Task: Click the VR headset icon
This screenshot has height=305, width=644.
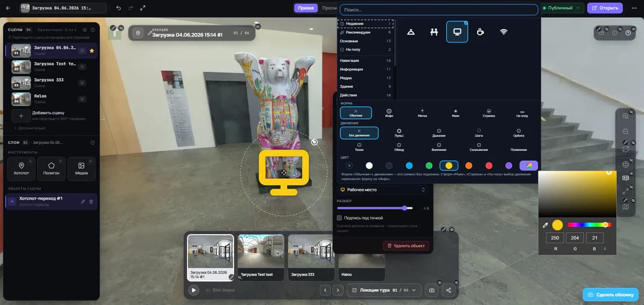Action: [x=626, y=178]
